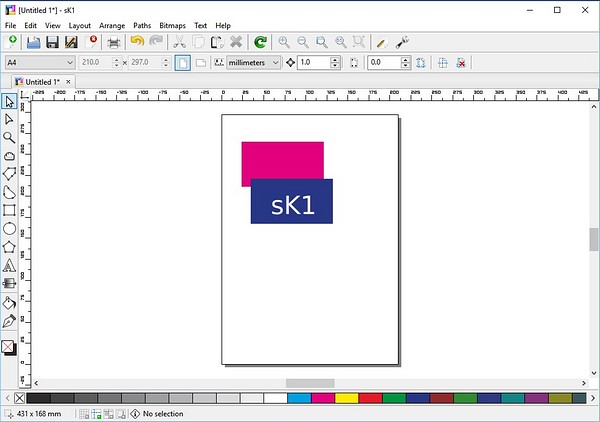Open the Layout menu
The image size is (600, 422).
tap(80, 26)
